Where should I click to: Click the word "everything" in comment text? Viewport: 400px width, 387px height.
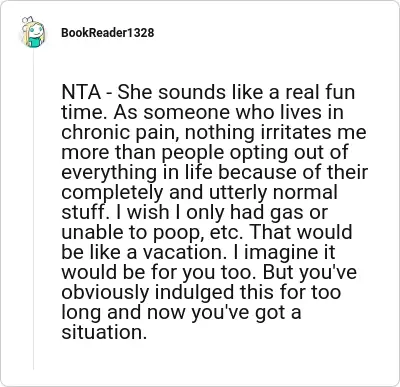(109, 173)
